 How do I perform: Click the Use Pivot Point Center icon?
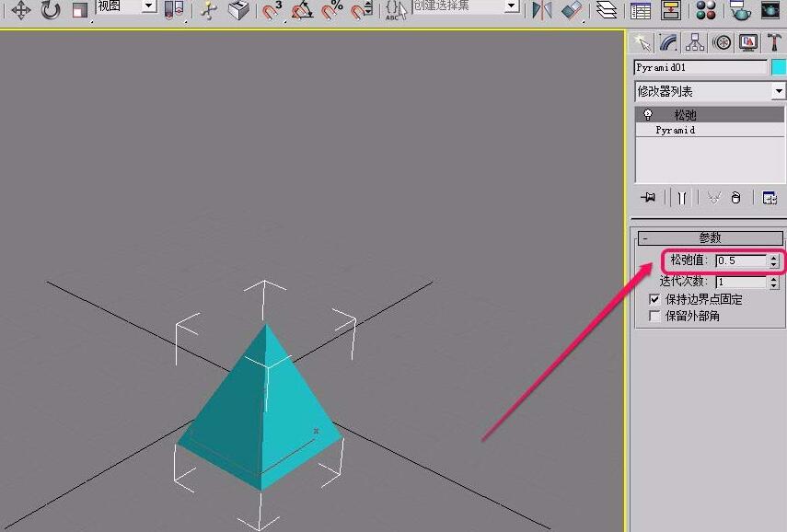click(174, 9)
